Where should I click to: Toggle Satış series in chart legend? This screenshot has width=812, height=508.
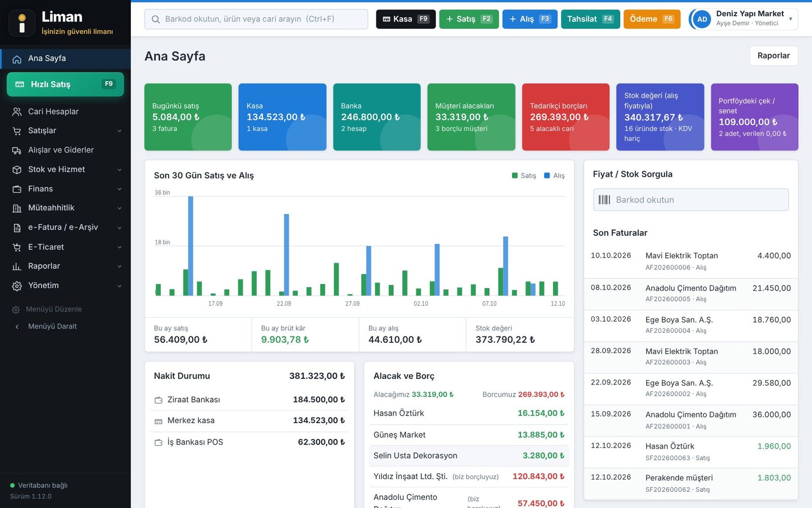[524, 176]
